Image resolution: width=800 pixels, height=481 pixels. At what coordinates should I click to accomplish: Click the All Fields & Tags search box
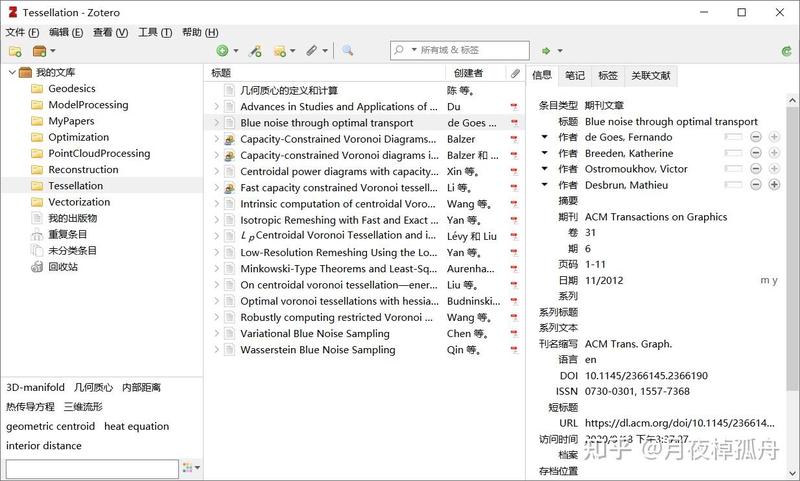pyautogui.click(x=459, y=50)
